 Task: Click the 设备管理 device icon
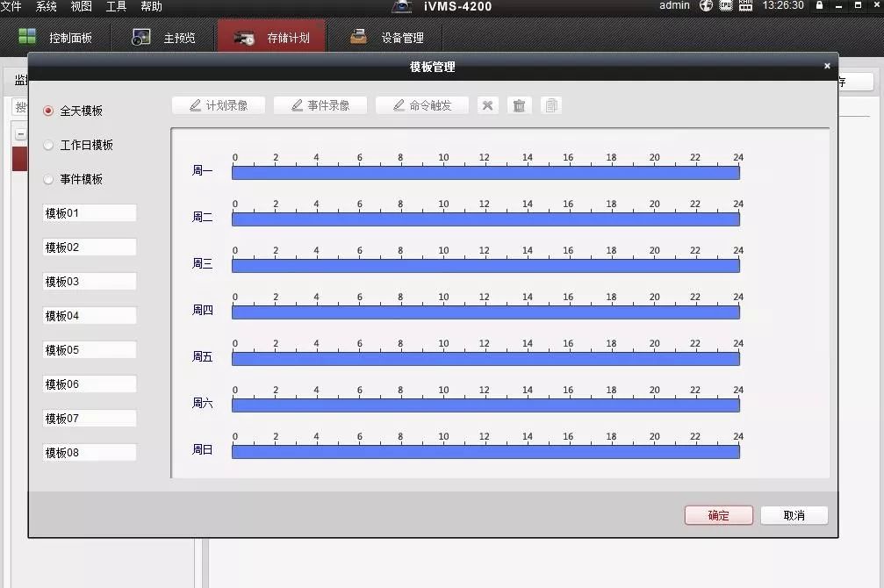pos(358,37)
